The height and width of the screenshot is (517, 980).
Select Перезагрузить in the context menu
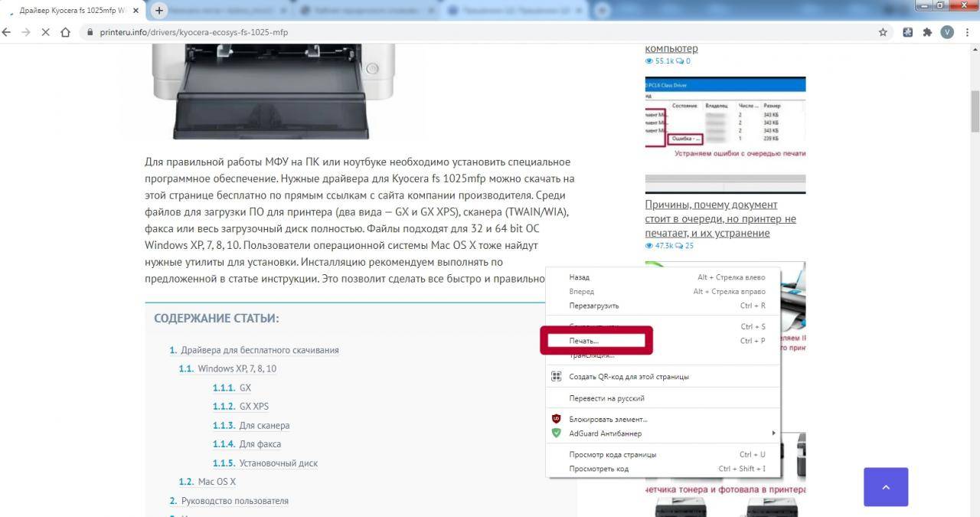(594, 306)
